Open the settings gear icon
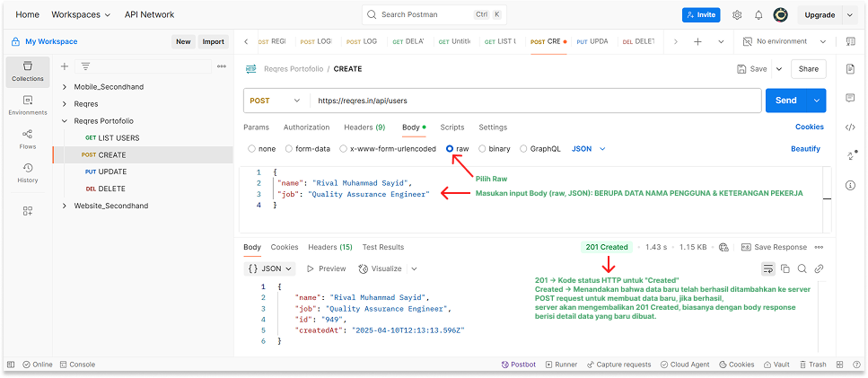 coord(737,15)
